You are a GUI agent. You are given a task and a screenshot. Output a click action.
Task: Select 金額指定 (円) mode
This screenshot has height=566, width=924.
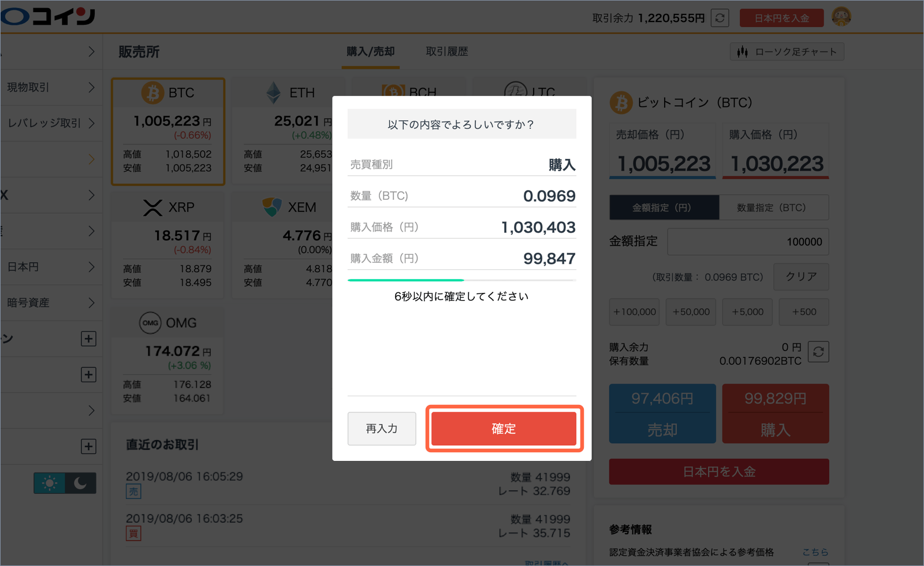click(x=664, y=207)
